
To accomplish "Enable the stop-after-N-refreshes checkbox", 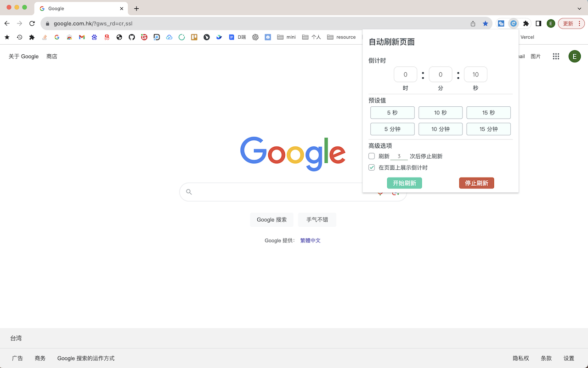I will (372, 156).
